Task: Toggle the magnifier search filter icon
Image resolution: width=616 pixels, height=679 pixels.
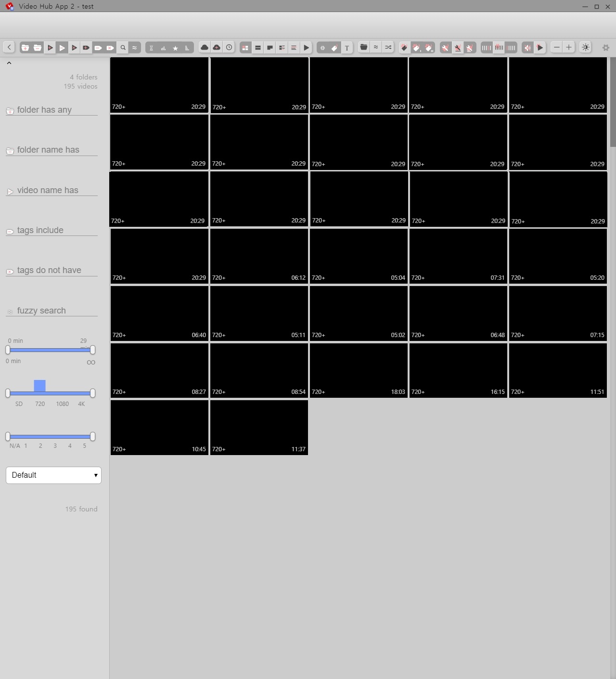Action: (x=123, y=48)
